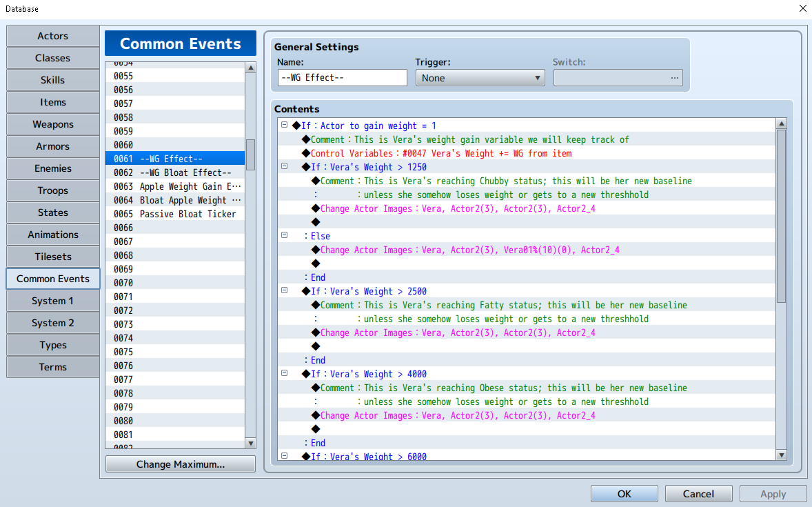Open the Classes tab
The image size is (812, 507).
[53, 58]
